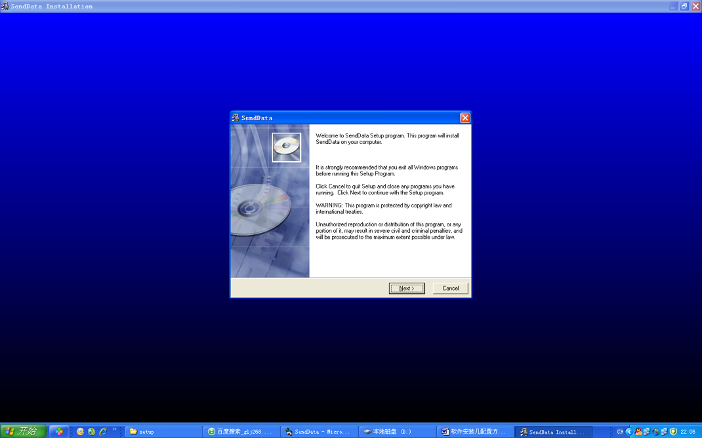Switch to the Word document taskbar window
The width and height of the screenshot is (702, 438).
(475, 432)
